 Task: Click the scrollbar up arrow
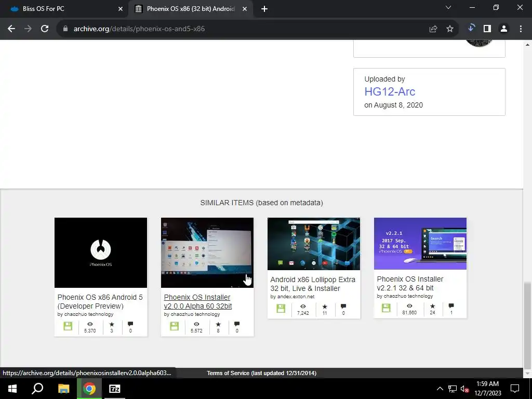tap(528, 45)
